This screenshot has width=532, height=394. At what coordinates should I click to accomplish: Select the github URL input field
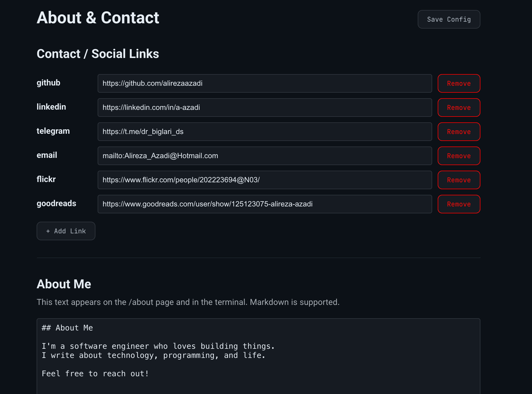point(264,83)
